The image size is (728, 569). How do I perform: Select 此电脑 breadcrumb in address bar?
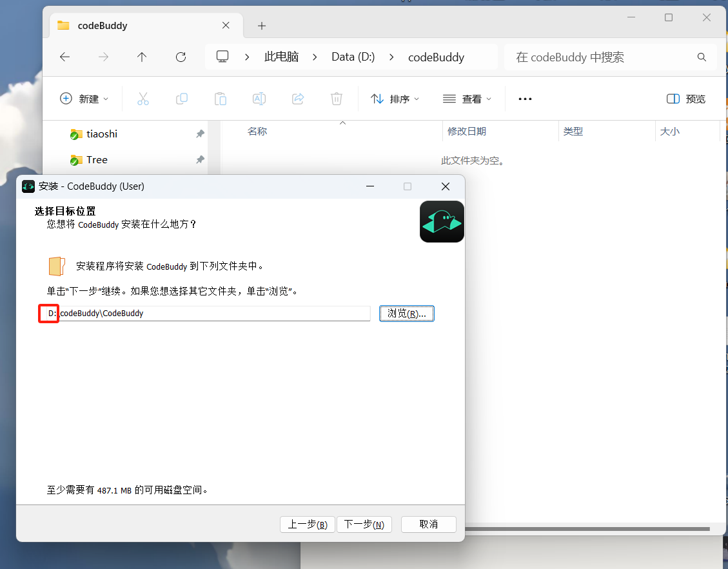coord(281,57)
